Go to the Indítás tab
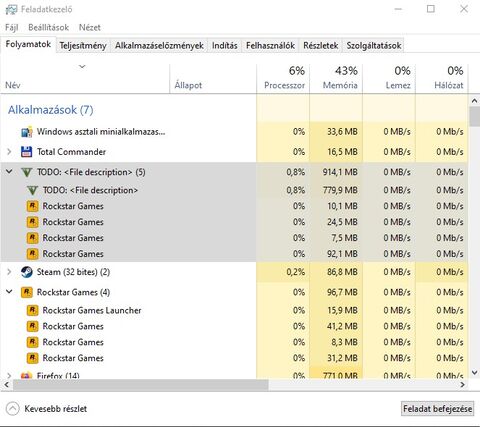 [225, 46]
